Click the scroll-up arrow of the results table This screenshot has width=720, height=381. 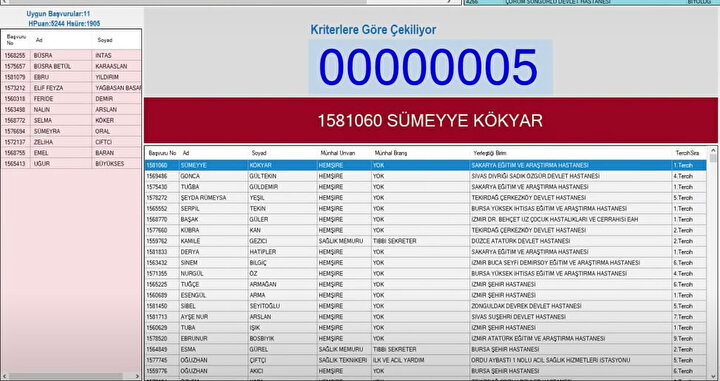point(713,150)
